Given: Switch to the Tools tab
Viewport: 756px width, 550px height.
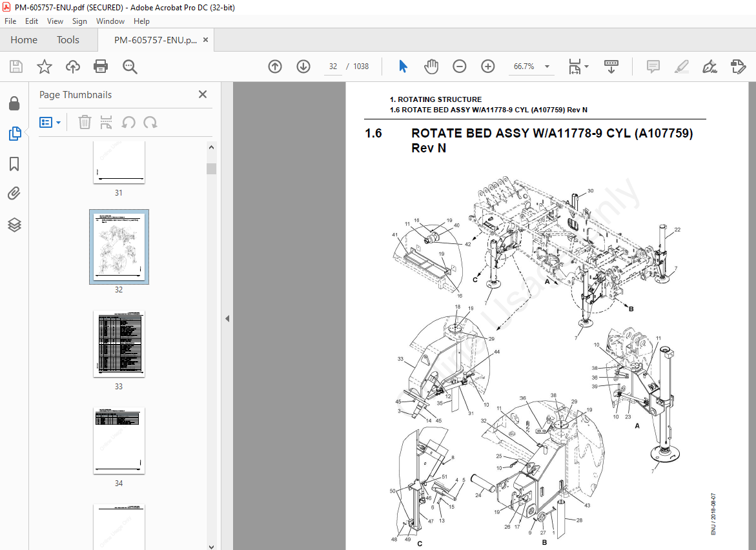Looking at the screenshot, I should [x=68, y=40].
